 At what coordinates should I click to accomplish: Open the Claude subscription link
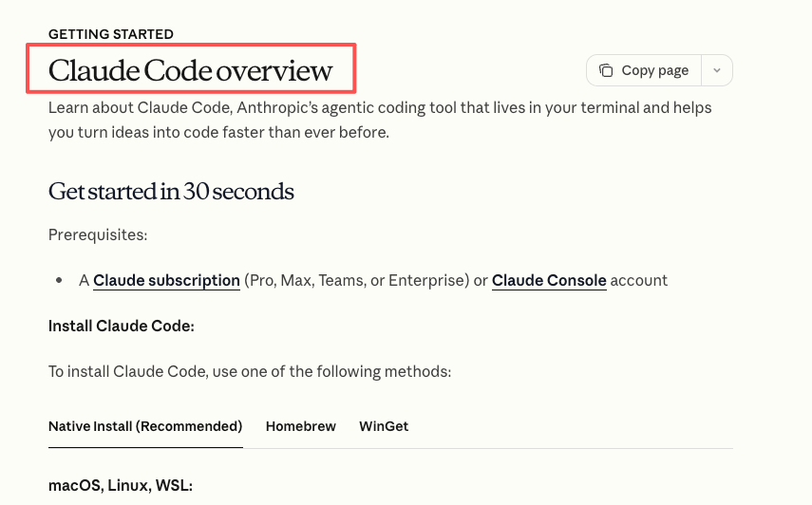click(x=166, y=280)
